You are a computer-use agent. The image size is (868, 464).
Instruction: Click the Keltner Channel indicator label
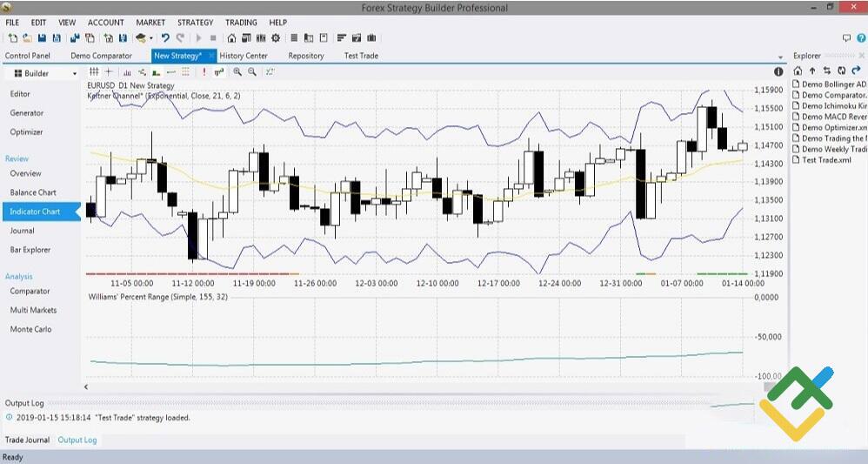(164, 96)
